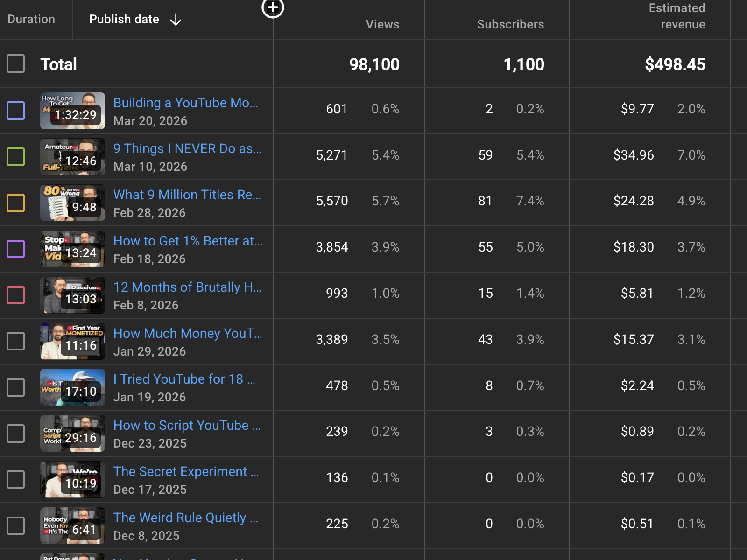Click the add metric plus icon
The width and height of the screenshot is (747, 560).
coord(273,8)
